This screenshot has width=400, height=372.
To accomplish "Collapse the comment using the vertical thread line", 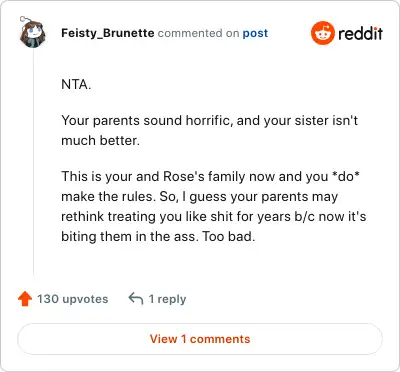I will tap(34, 162).
